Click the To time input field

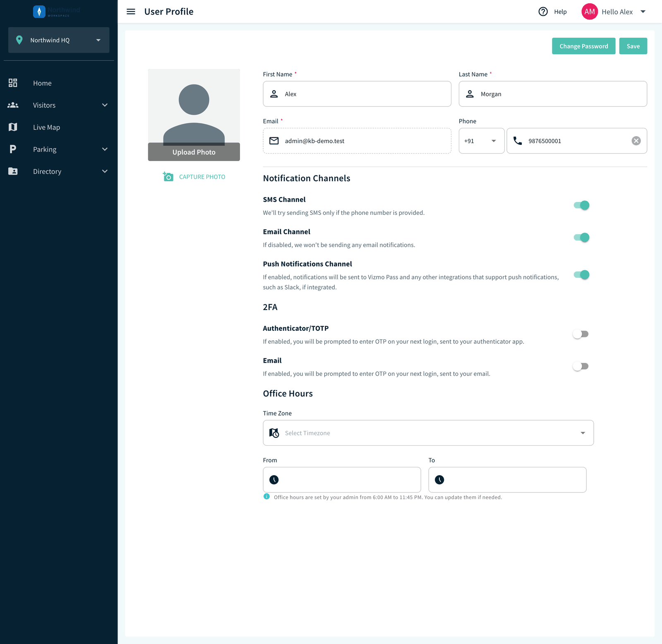(507, 480)
